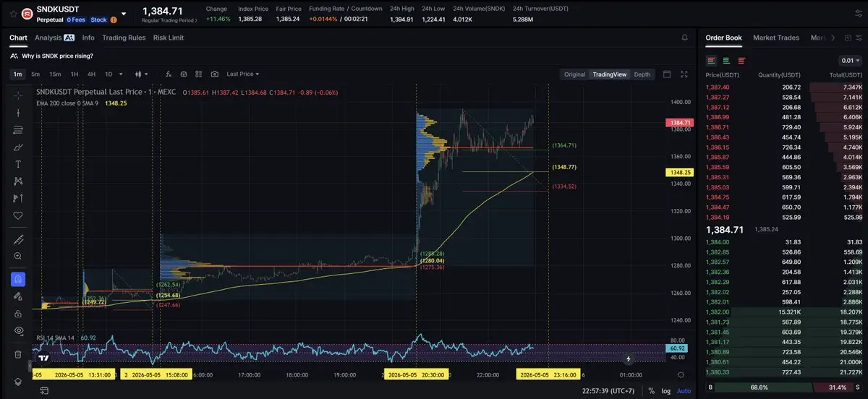Open the chart info circle icon

coord(184,74)
